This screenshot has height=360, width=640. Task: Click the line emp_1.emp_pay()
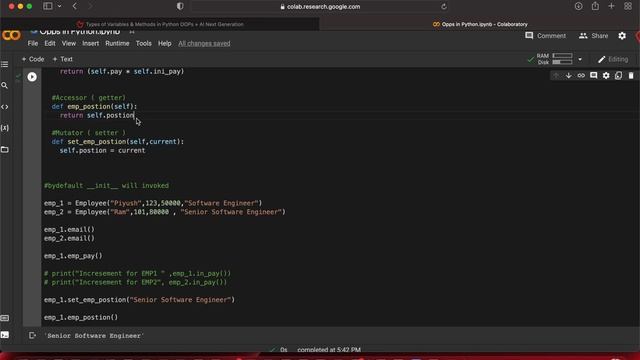pos(73,256)
